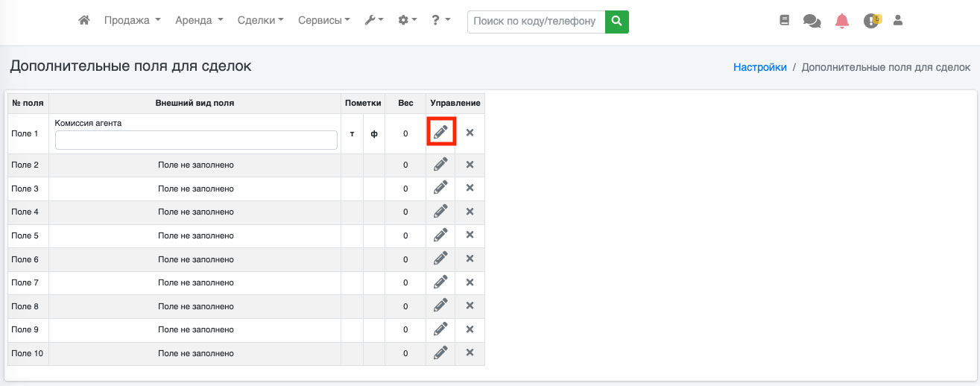Edit Поле 1 with pencil icon
The height and width of the screenshot is (386, 980).
pos(440,133)
